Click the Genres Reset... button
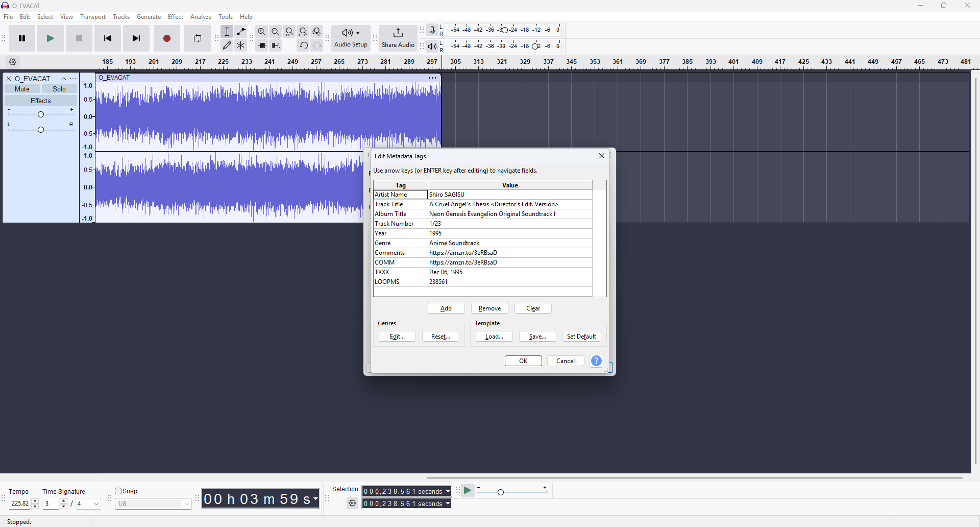Viewport: 980px width, 527px height. pos(440,337)
